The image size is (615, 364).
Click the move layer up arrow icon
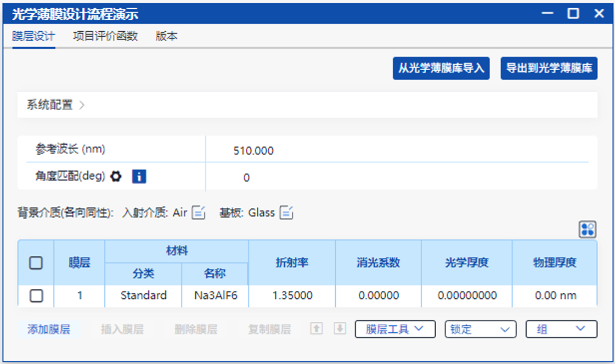317,329
